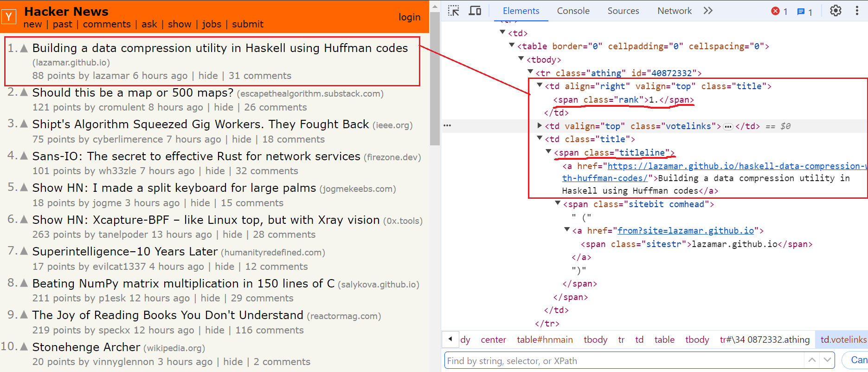868x372 pixels.
Task: Click the Y Combinator logo icon
Action: coord(9,17)
